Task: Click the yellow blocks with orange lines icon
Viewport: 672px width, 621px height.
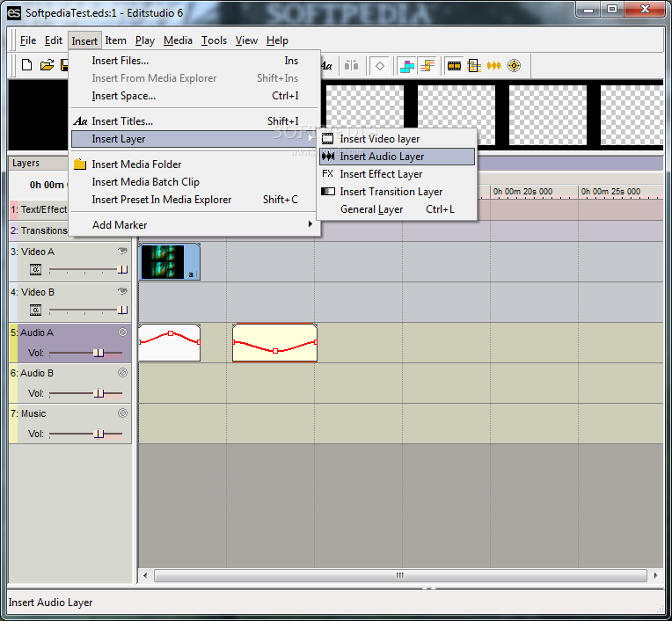Action: click(x=427, y=66)
